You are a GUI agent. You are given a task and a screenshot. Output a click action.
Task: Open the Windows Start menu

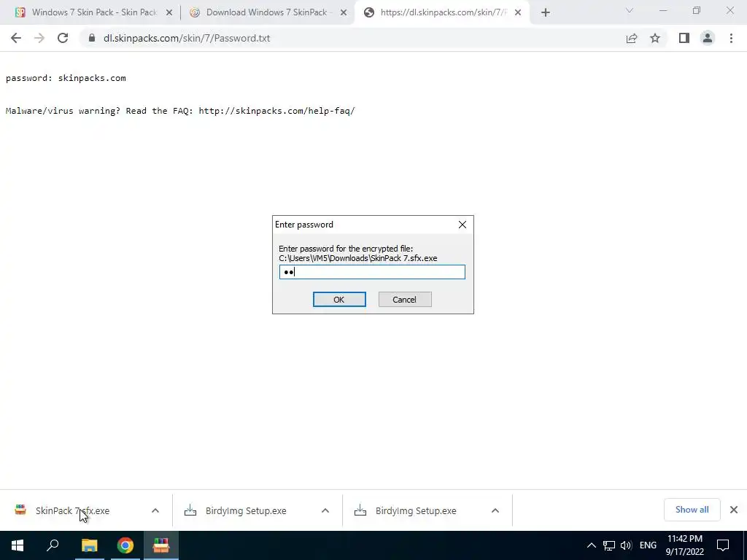[18, 545]
